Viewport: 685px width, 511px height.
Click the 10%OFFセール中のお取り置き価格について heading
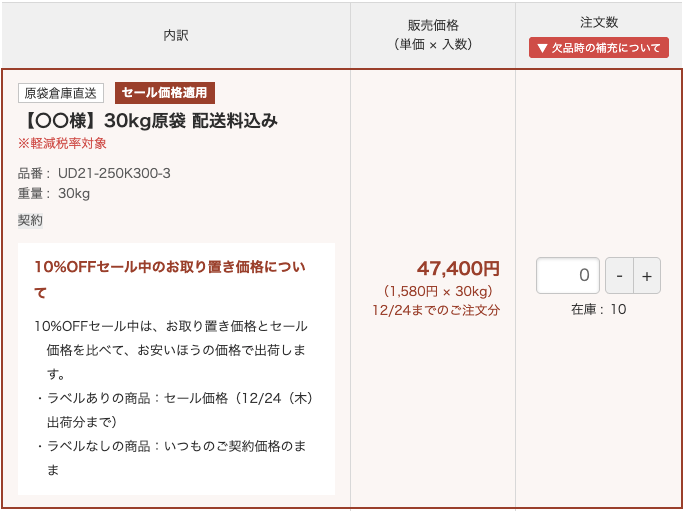click(170, 279)
